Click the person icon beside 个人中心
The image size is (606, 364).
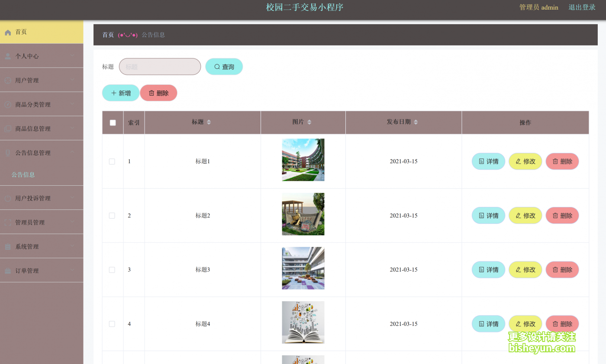pos(8,56)
